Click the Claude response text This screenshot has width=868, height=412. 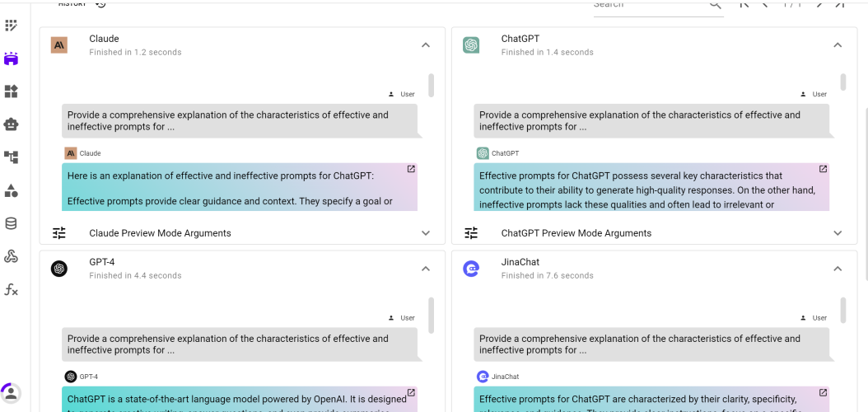click(239, 188)
